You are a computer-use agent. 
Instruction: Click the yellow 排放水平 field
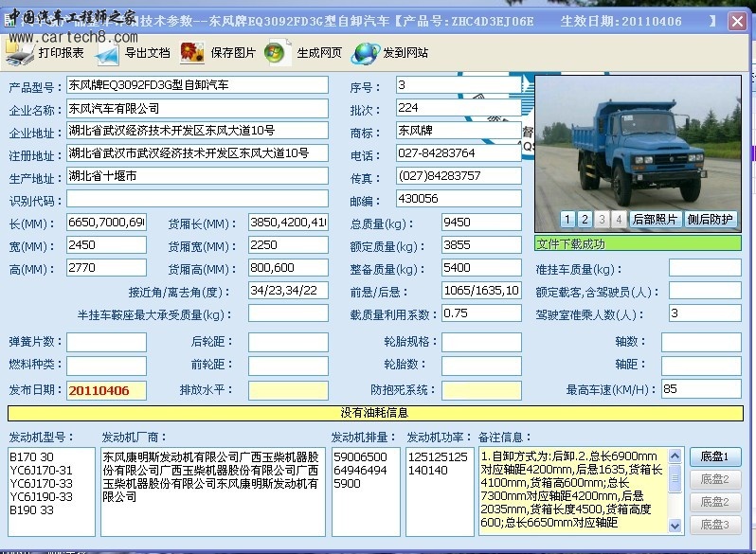(288, 390)
